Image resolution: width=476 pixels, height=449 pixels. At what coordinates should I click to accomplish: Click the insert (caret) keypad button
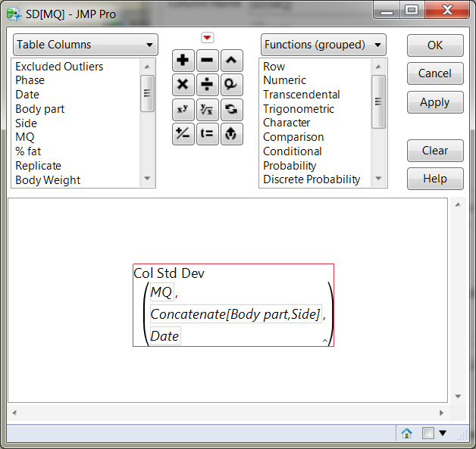coord(231,61)
